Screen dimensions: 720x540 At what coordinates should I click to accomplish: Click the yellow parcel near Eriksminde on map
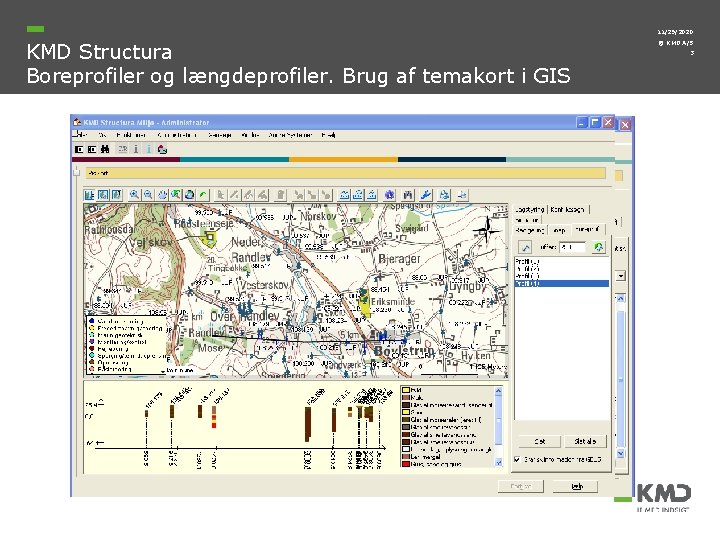tap(365, 304)
